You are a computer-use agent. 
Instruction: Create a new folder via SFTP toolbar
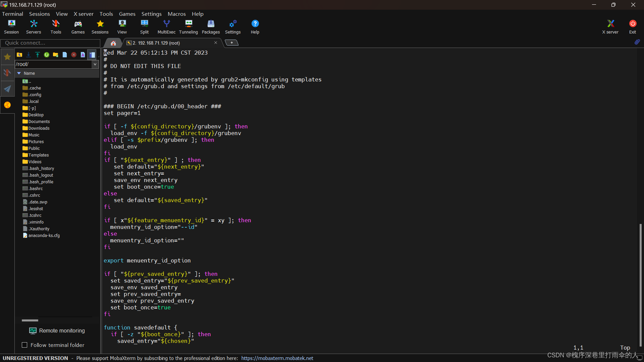point(56,55)
